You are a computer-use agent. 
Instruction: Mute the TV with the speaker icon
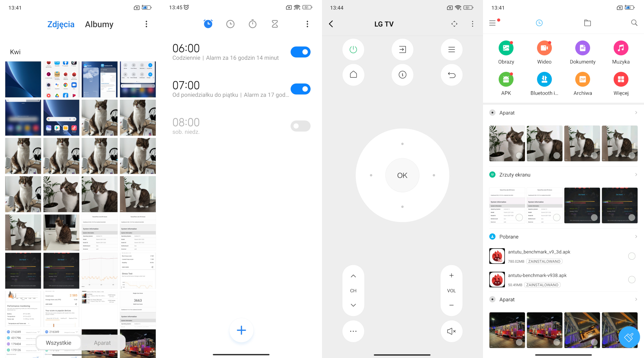click(451, 331)
